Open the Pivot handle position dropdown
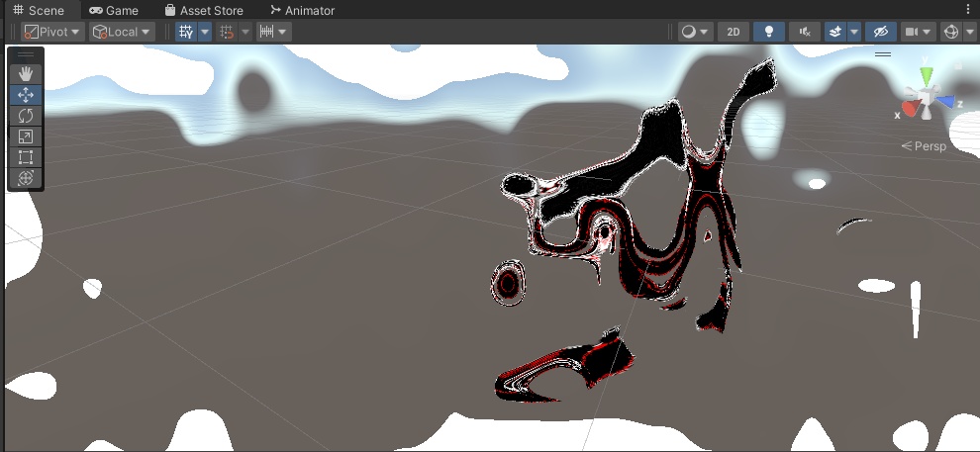This screenshot has height=452, width=980. coord(52,32)
